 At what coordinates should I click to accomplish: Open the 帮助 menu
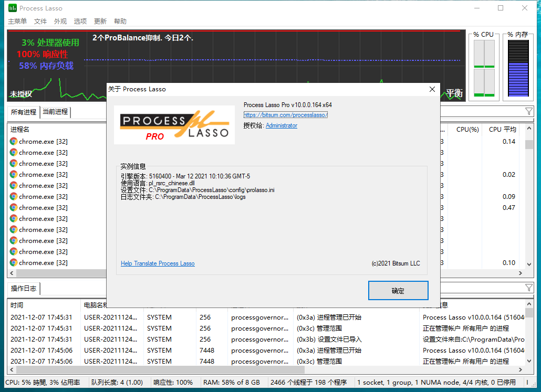[119, 22]
